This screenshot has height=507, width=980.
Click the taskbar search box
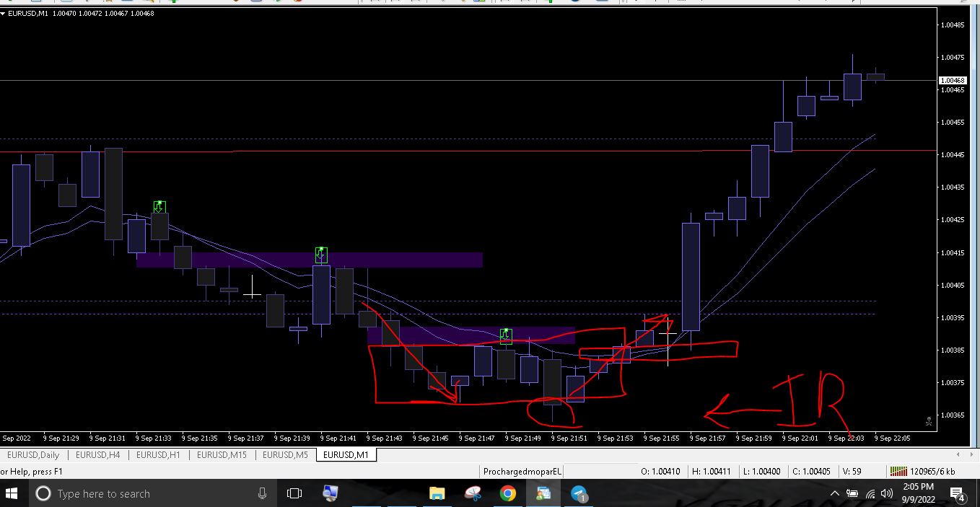tap(152, 493)
